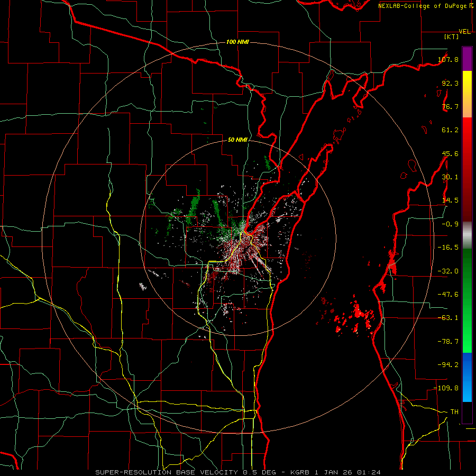
Task: Select the black TH color bar segment
Action: coord(467,412)
